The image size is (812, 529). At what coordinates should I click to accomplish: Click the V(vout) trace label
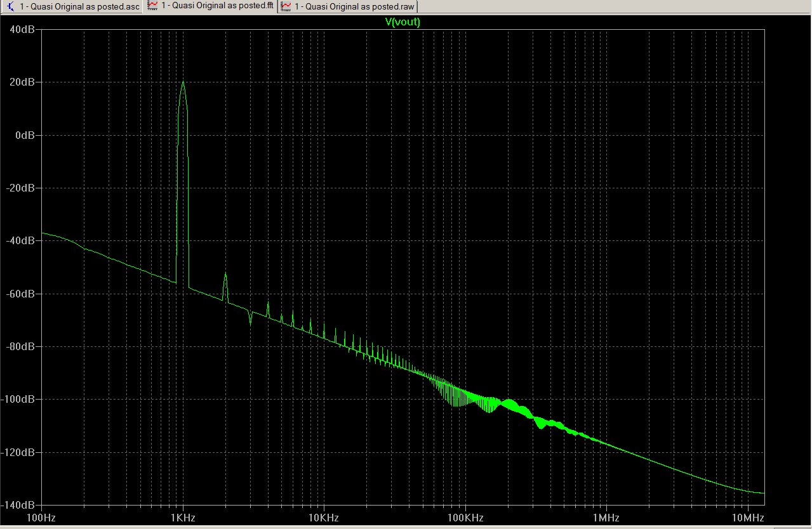[x=403, y=22]
